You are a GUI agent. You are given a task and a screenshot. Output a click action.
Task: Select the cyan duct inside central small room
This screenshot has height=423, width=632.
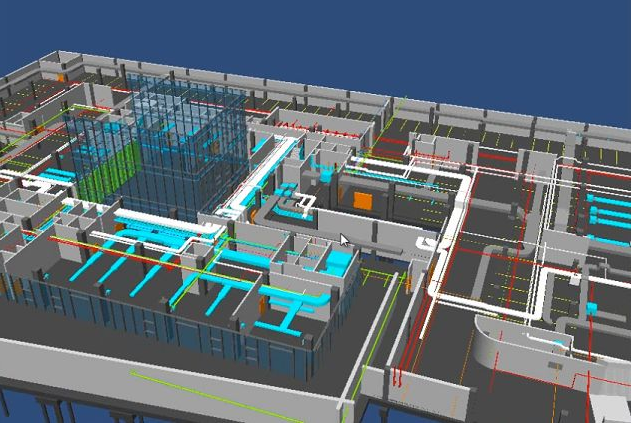[335, 263]
